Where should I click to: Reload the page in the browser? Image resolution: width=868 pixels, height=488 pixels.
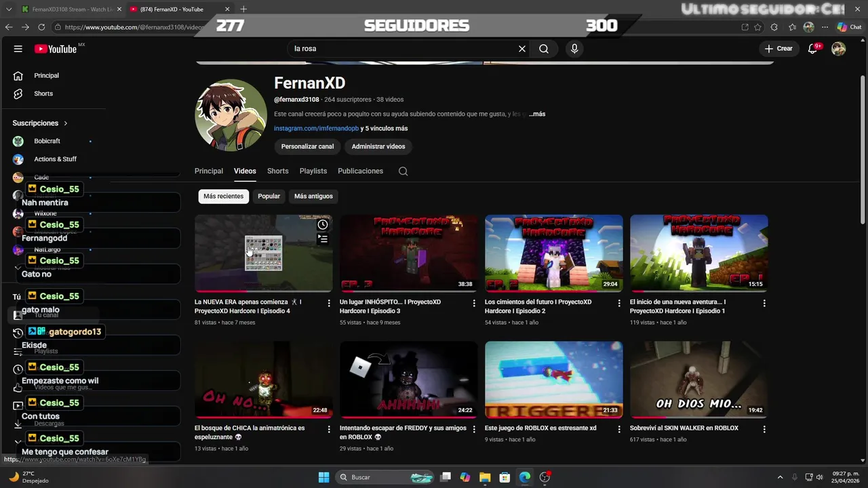click(x=41, y=27)
